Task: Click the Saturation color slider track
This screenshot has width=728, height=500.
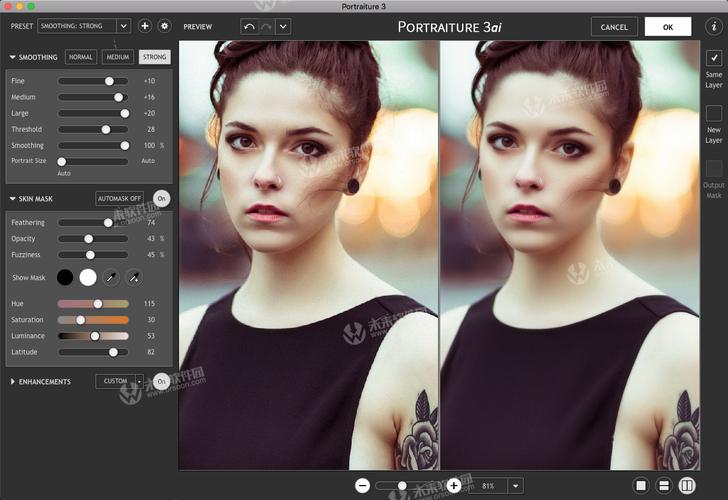Action: pos(93,320)
